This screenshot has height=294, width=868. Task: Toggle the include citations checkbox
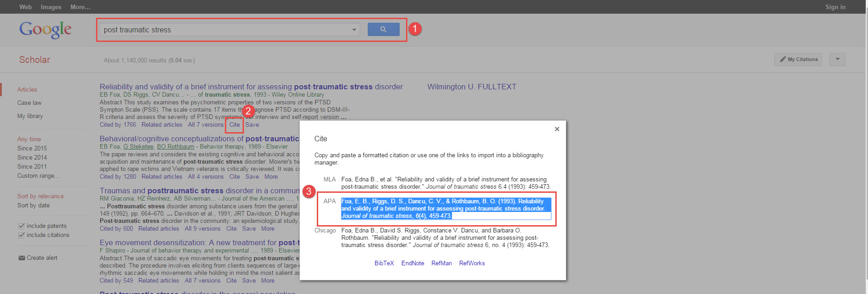click(x=21, y=235)
